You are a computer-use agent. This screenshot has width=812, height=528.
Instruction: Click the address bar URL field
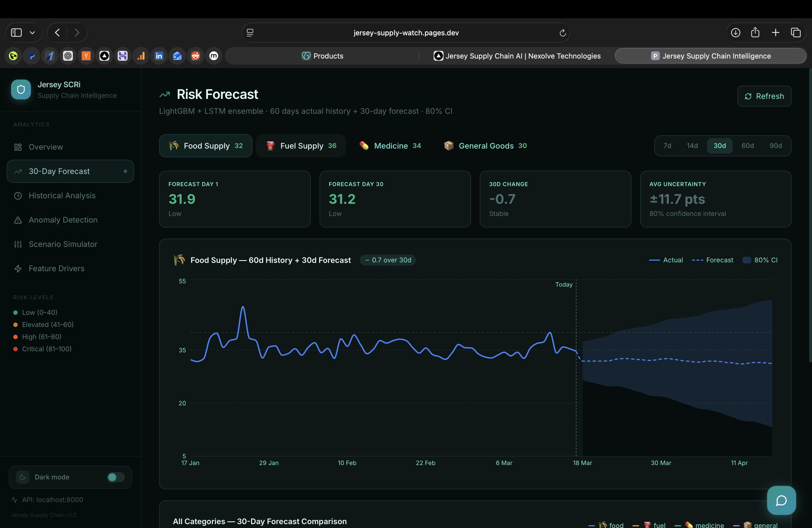click(406, 33)
